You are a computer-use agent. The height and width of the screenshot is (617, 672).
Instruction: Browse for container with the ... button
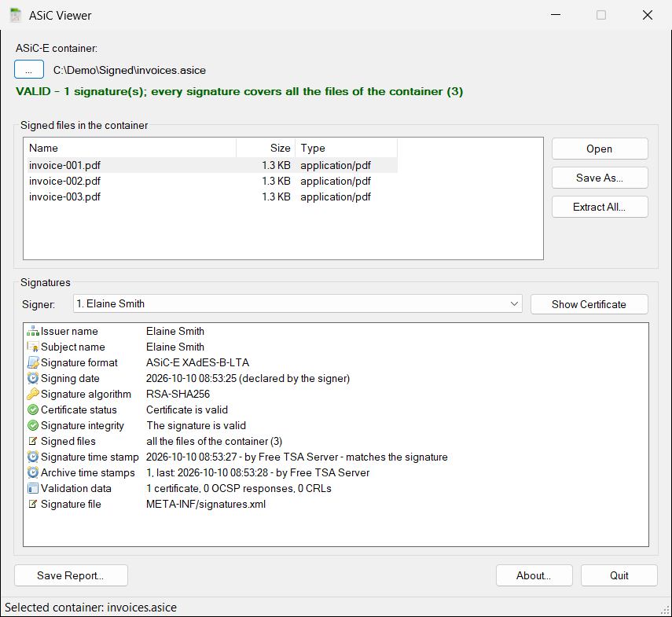tap(29, 69)
